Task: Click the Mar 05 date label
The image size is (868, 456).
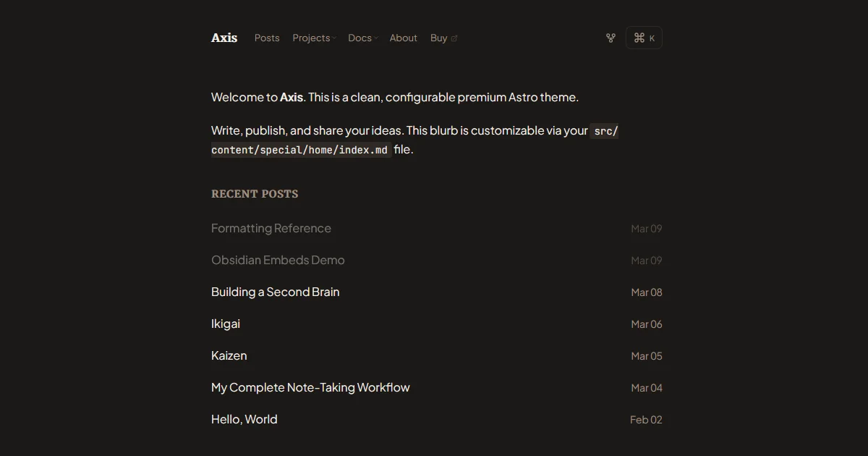Action: pos(647,356)
